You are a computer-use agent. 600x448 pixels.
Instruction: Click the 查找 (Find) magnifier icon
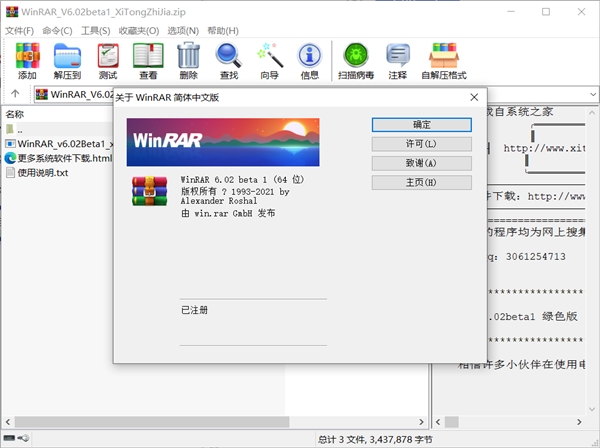tap(229, 61)
